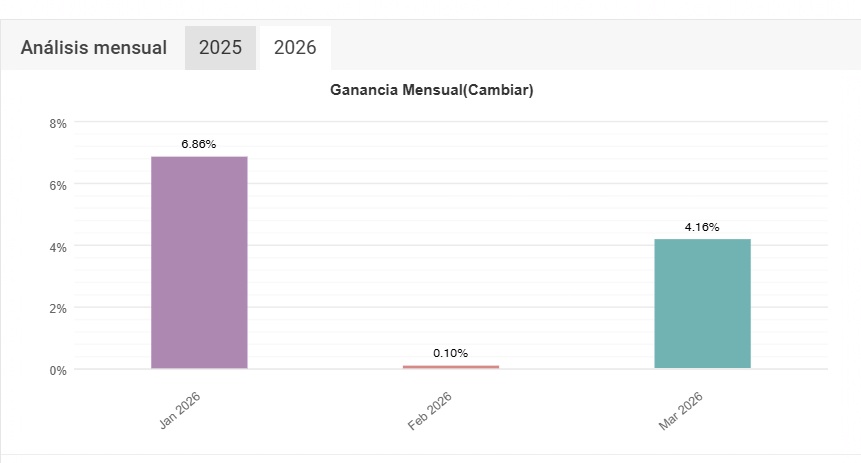Screen dimensions: 861x463
Task: Click the 0% y-axis label
Action: (57, 370)
